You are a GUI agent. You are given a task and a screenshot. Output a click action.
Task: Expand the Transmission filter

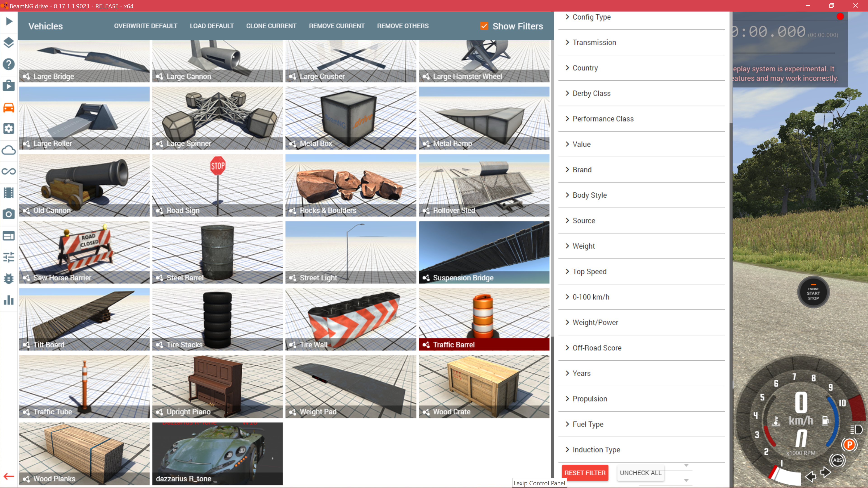coord(642,42)
